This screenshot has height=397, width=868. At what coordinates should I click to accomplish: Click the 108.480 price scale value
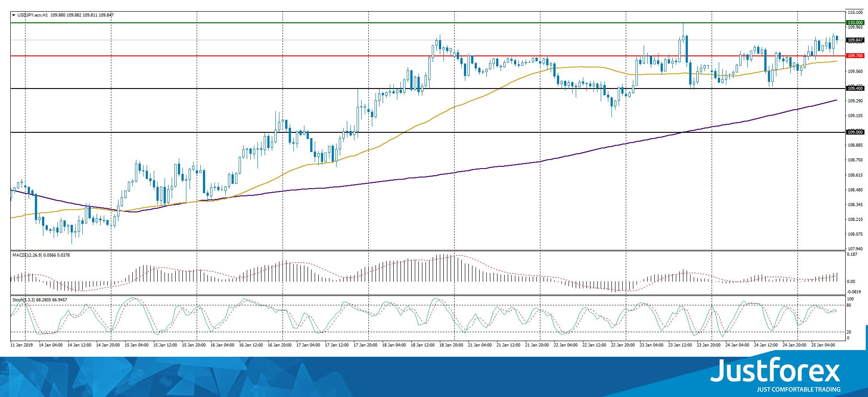click(x=855, y=190)
